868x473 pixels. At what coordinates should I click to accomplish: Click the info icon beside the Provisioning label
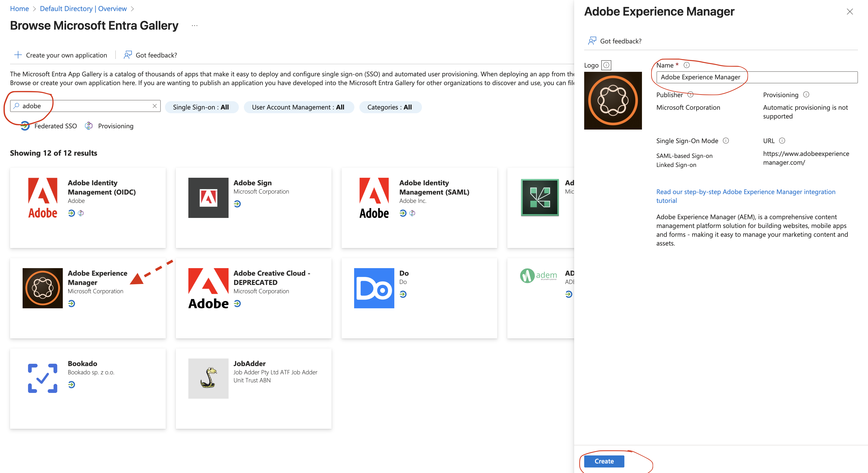806,94
